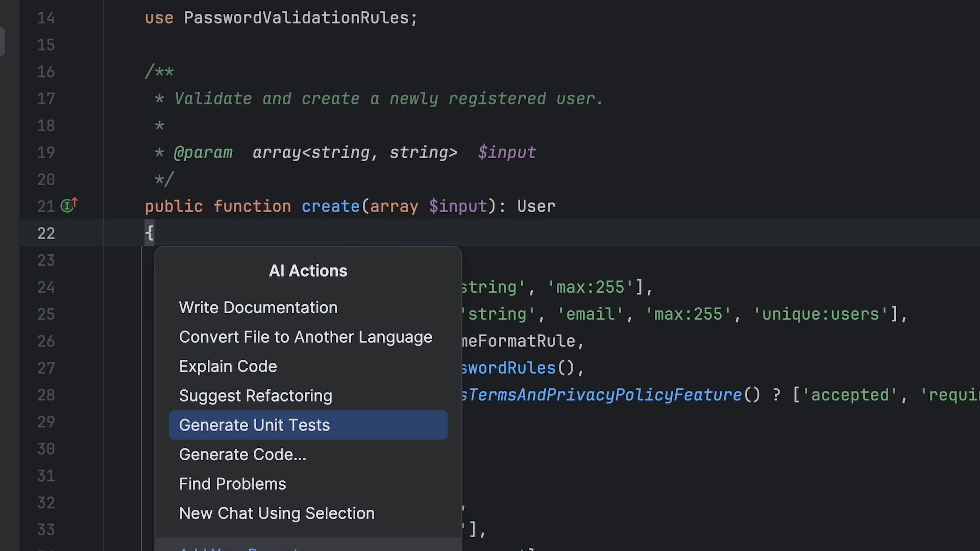This screenshot has width=980, height=551.
Task: Open Generate Code... action
Action: (242, 455)
